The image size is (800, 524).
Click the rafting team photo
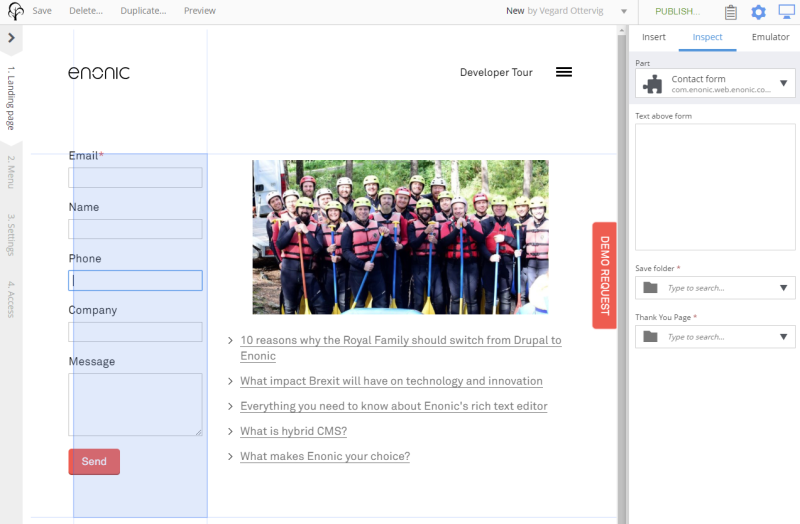[400, 237]
